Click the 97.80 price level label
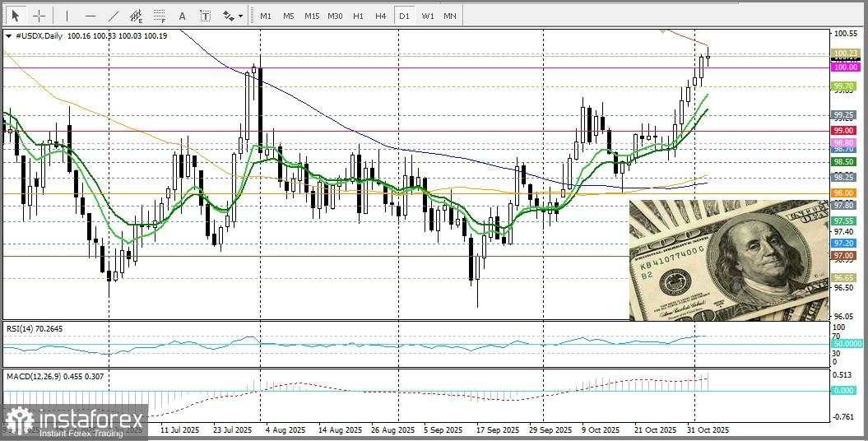 tap(844, 206)
